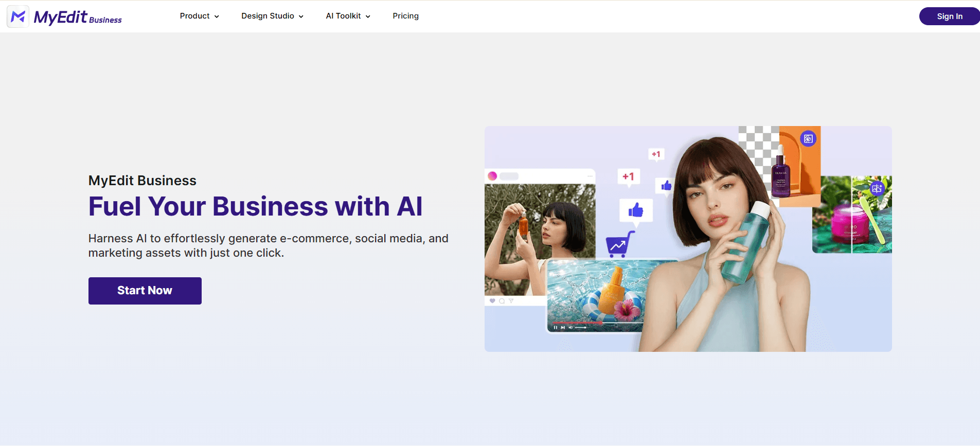Screen dimensions: 980x446
Task: Click the 'MyEdit Business' subtitle above the heading
Action: pyautogui.click(x=142, y=181)
